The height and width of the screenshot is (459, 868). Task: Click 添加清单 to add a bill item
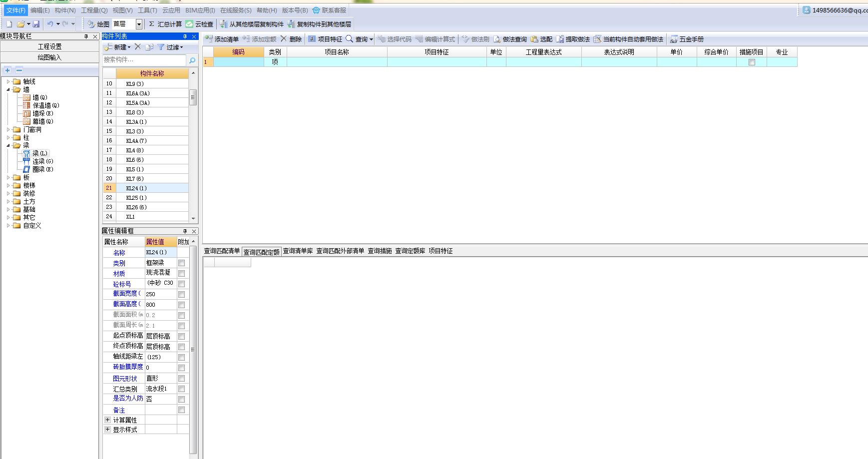pos(222,39)
